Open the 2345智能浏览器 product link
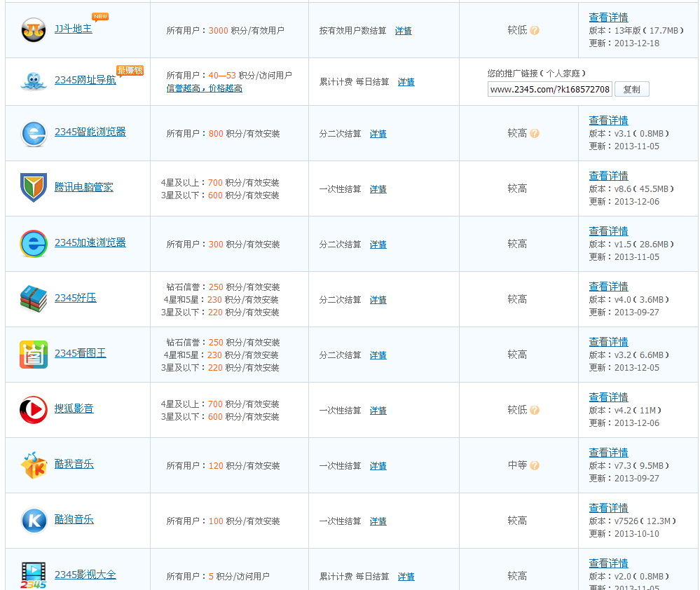700x590 pixels. (x=90, y=132)
